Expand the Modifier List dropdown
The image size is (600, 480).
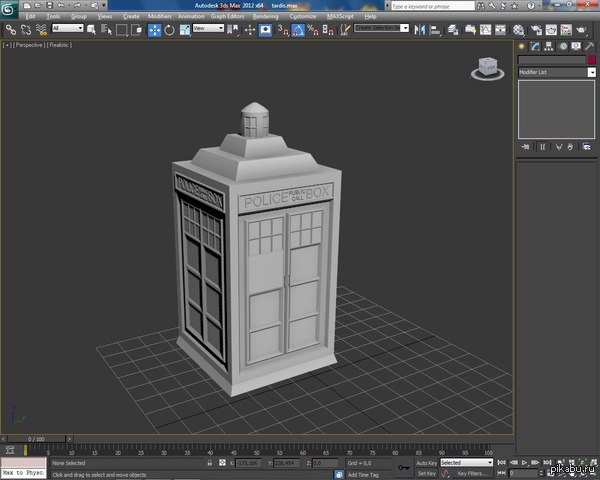(592, 72)
